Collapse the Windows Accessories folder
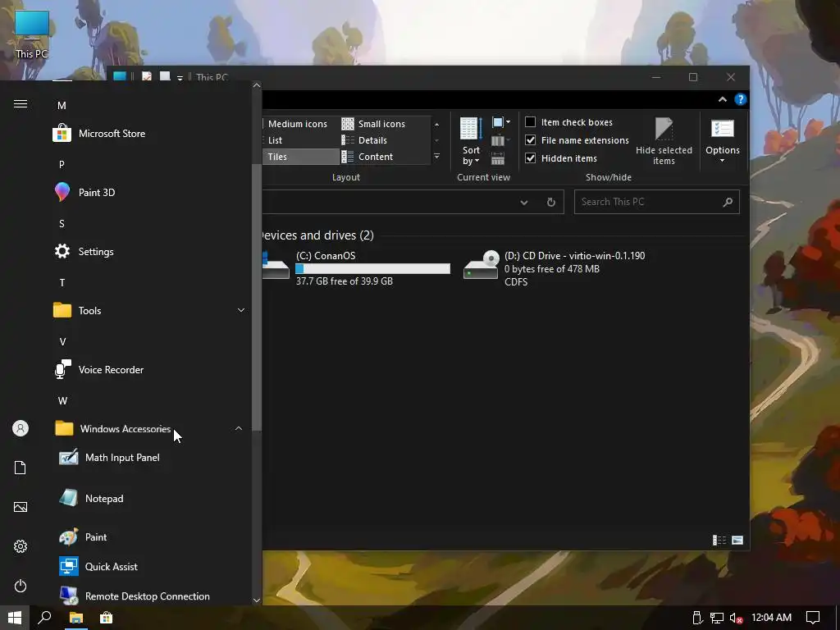Image resolution: width=840 pixels, height=630 pixels. click(x=239, y=428)
